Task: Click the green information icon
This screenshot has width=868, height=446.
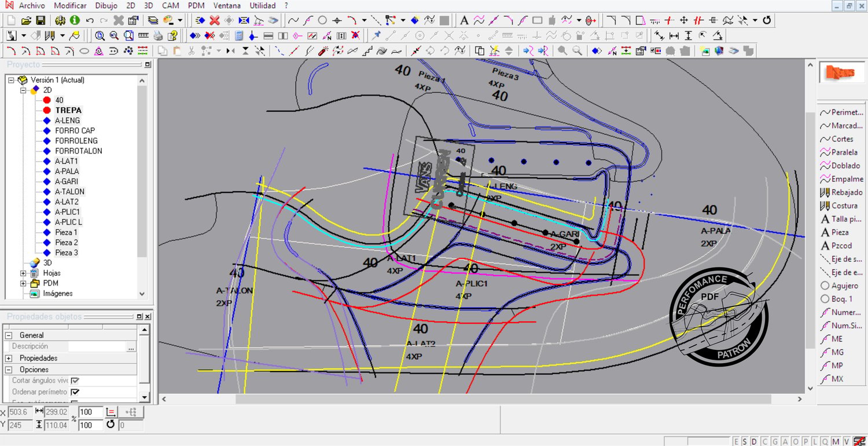Action: click(75, 20)
